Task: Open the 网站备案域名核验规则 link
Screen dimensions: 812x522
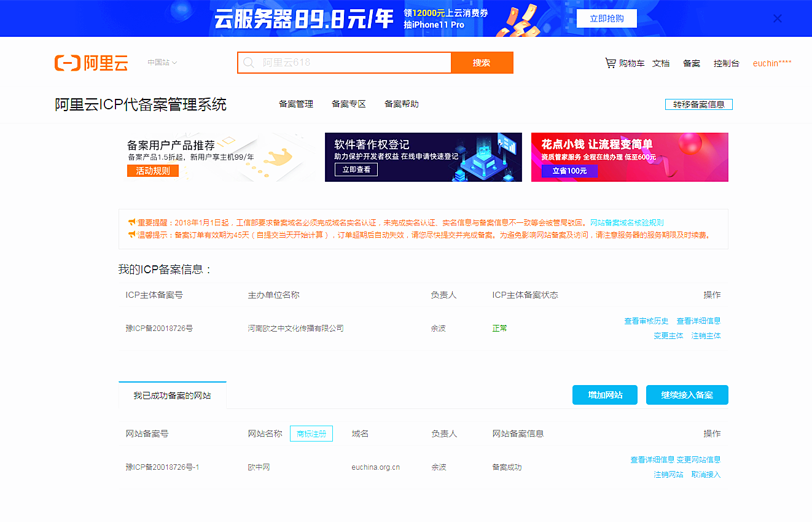Action: tap(627, 223)
